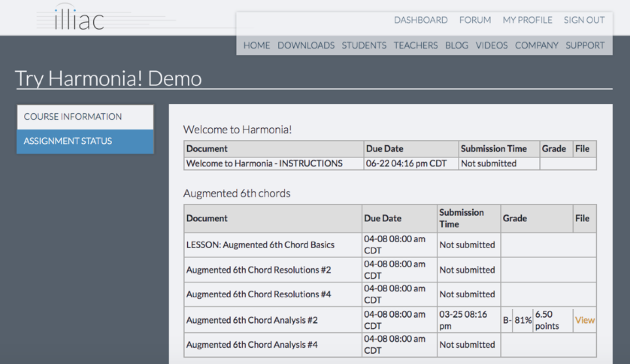View the submitted Chord Analysis #2 file
The width and height of the screenshot is (630, 364).
pos(584,320)
